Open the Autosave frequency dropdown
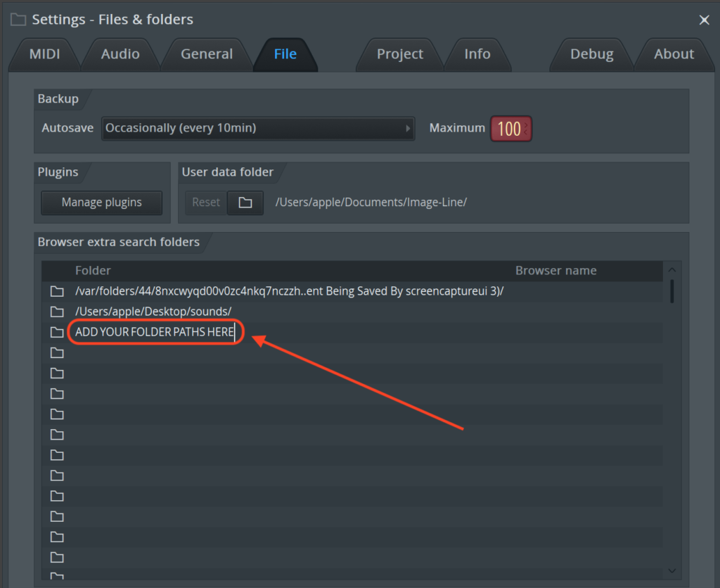Viewport: 720px width, 588px height. (x=257, y=128)
